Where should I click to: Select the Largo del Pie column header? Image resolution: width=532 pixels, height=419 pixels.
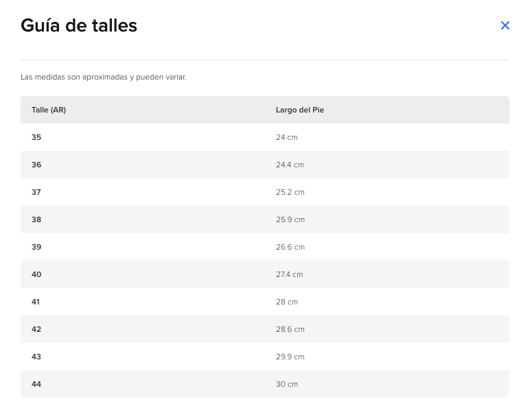click(299, 110)
